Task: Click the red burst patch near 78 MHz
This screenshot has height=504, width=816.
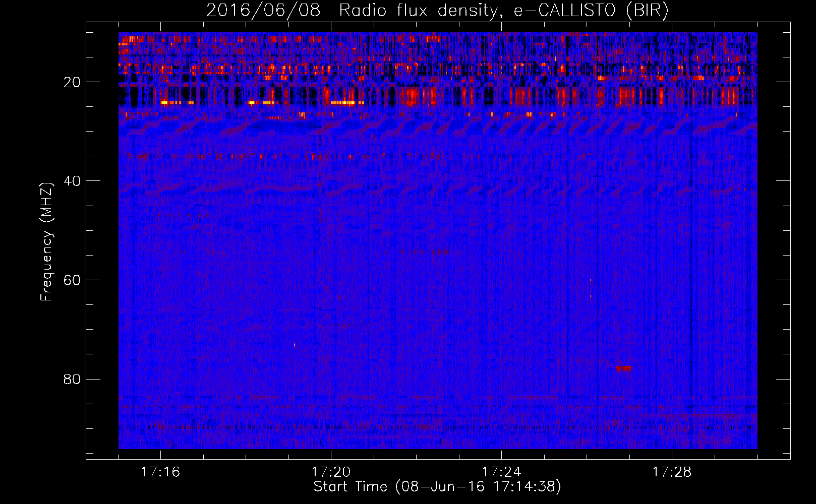Action: pyautogui.click(x=623, y=368)
